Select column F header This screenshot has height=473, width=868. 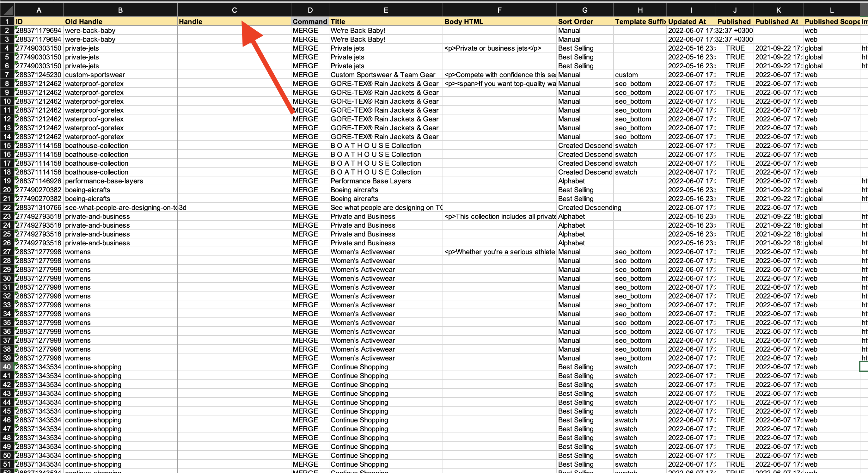coord(499,10)
